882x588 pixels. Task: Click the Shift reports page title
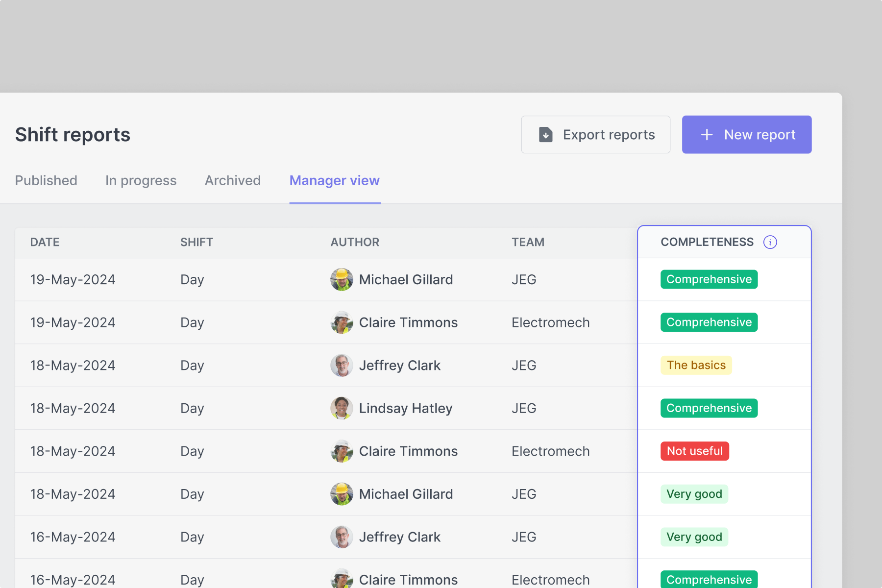pos(73,135)
